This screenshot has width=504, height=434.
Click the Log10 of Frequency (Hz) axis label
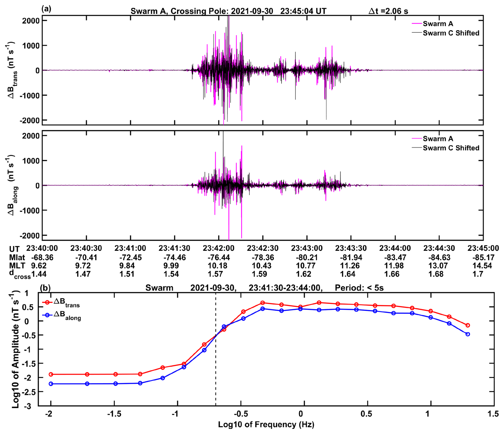(x=266, y=424)
